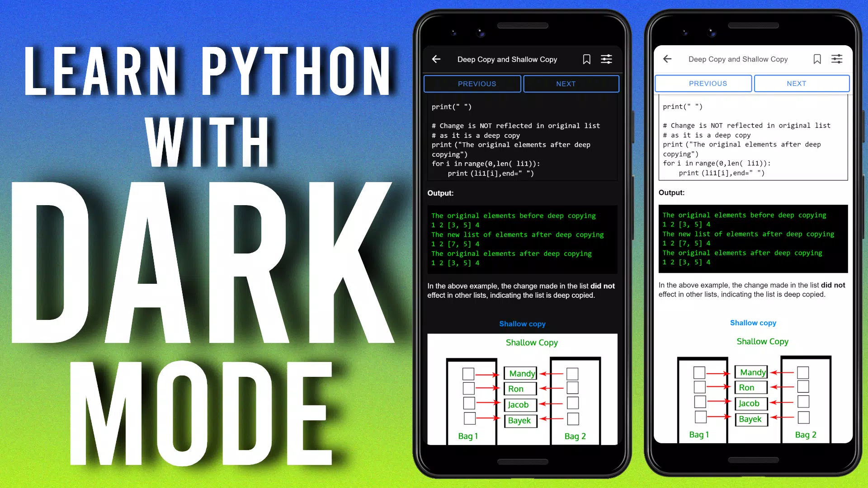Open settings sliders icon on dark phone
Screen dimensions: 868x488
point(606,59)
